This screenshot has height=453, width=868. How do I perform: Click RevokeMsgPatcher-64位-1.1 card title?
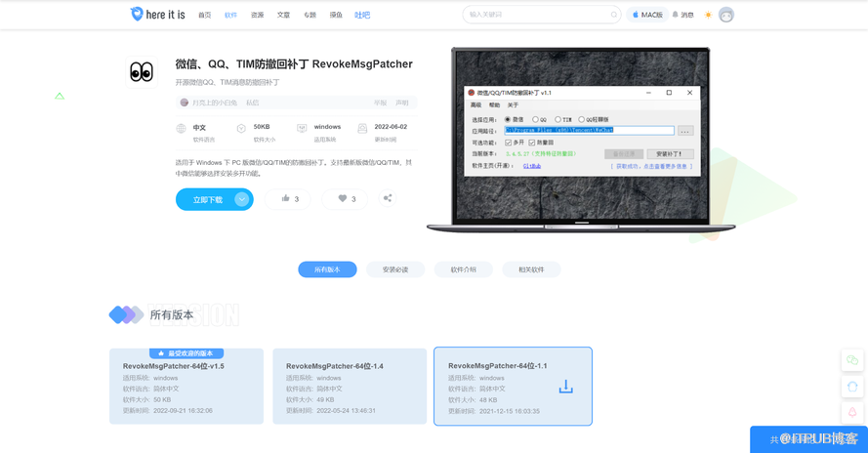[498, 366]
